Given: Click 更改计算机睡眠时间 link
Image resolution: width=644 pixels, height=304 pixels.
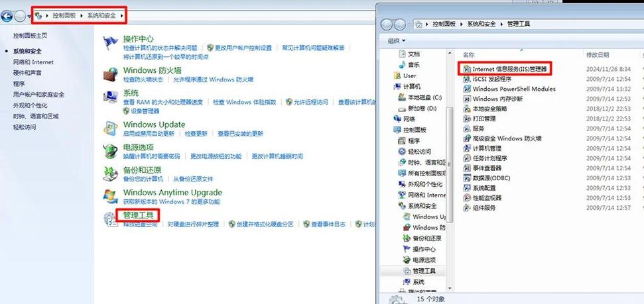Looking at the screenshot, I should coord(277,156).
